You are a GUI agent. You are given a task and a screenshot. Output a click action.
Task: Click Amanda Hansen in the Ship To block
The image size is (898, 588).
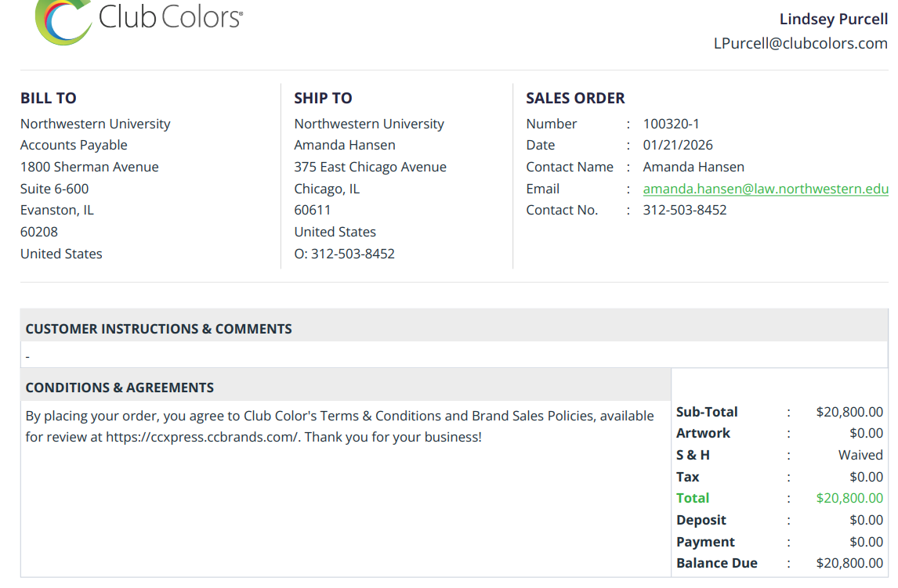pyautogui.click(x=345, y=146)
